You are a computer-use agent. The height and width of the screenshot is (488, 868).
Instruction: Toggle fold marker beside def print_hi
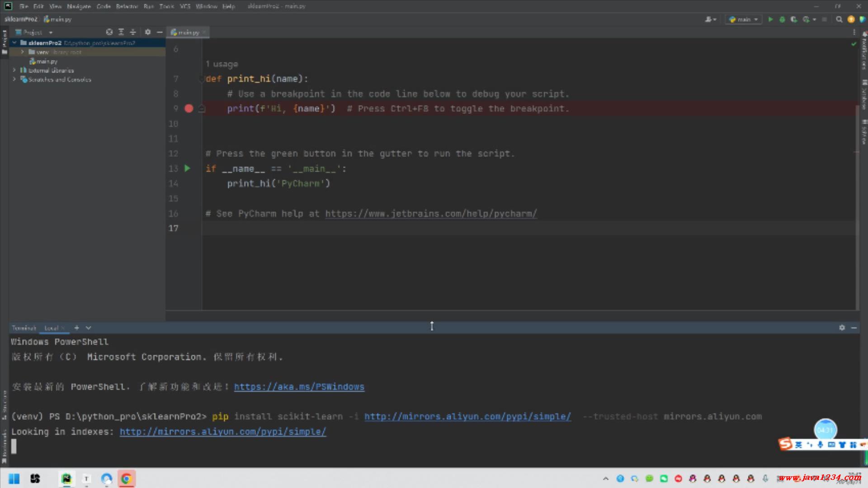pos(202,79)
